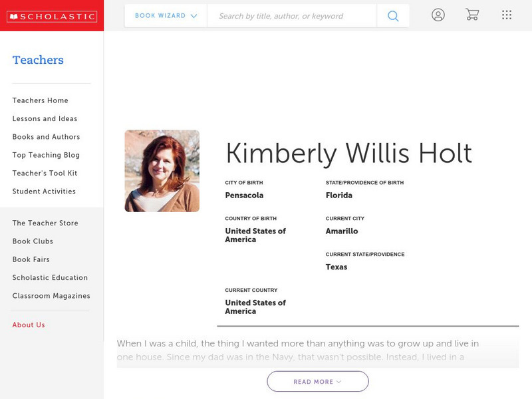
Task: Click the City of Birth label
Action: point(244,182)
